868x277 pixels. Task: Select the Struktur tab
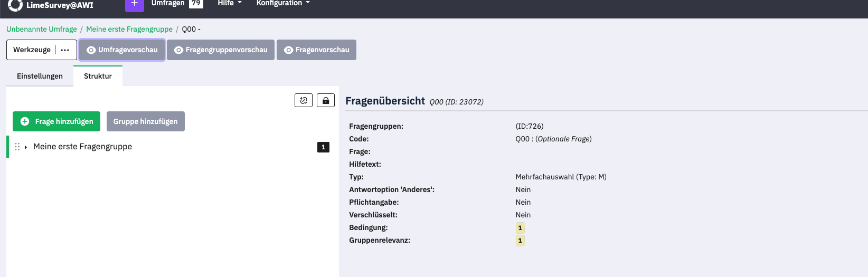tap(98, 76)
